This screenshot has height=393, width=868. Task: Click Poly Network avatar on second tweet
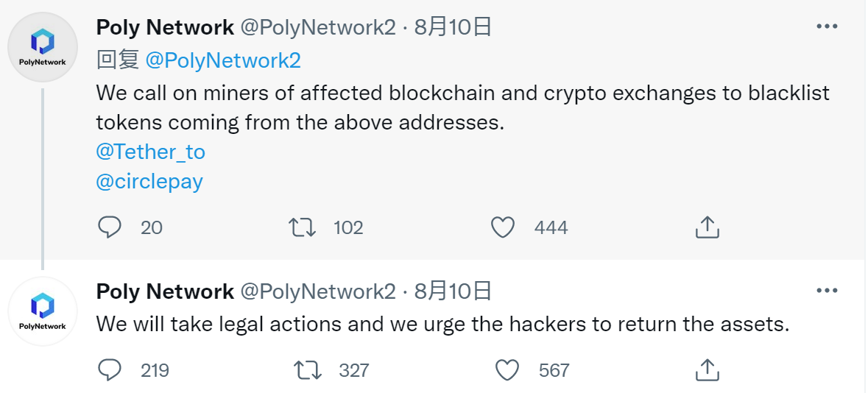pyautogui.click(x=43, y=311)
